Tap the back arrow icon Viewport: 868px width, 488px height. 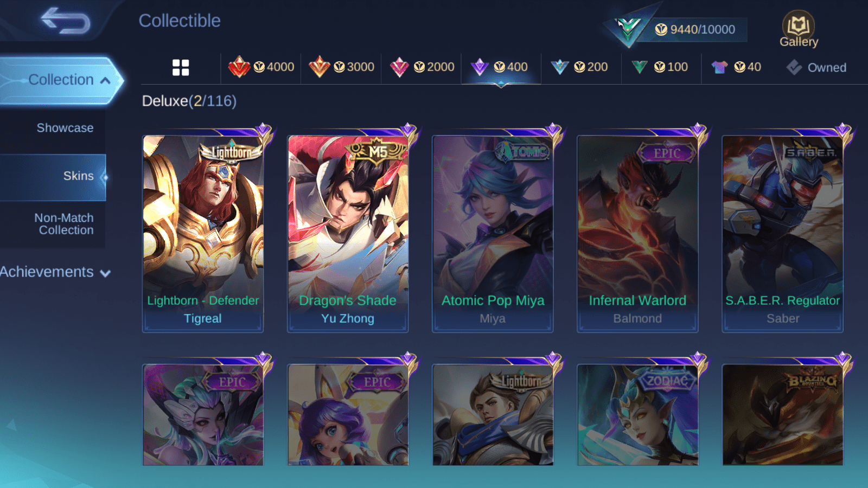66,21
